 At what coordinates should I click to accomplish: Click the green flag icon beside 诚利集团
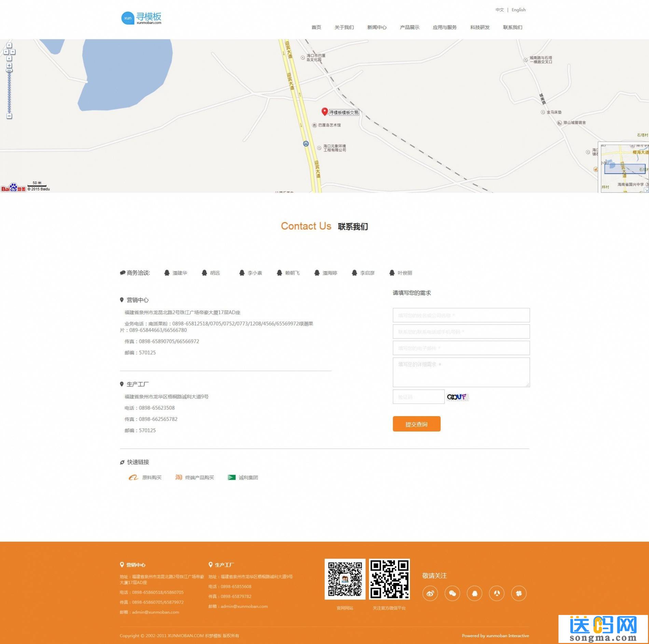click(x=232, y=477)
